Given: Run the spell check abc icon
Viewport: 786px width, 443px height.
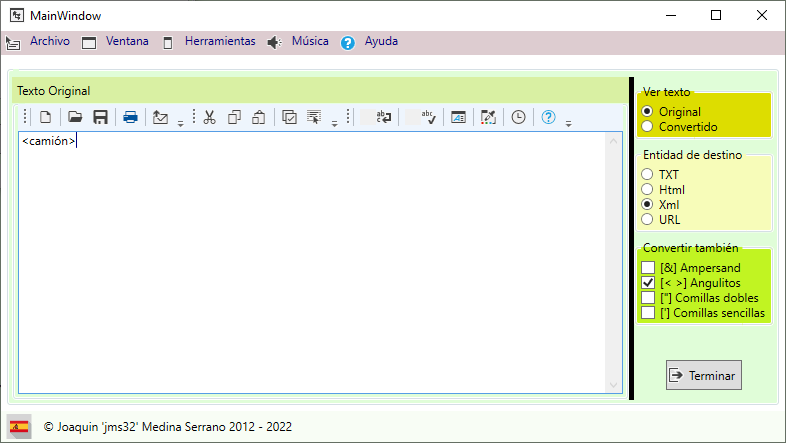Looking at the screenshot, I should pos(427,117).
